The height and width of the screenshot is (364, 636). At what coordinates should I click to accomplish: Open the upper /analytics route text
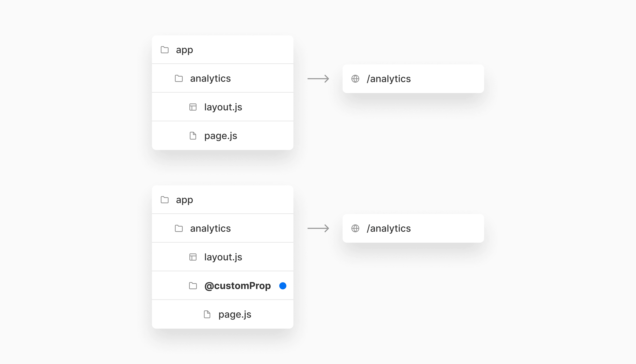tap(389, 79)
